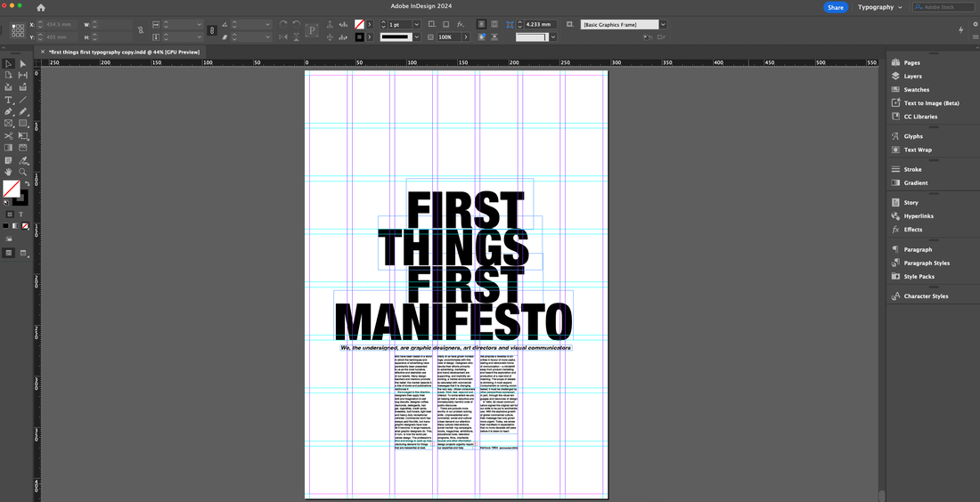Open the rotation angle dropdown
Image resolution: width=980 pixels, height=502 pixels.
(x=268, y=24)
